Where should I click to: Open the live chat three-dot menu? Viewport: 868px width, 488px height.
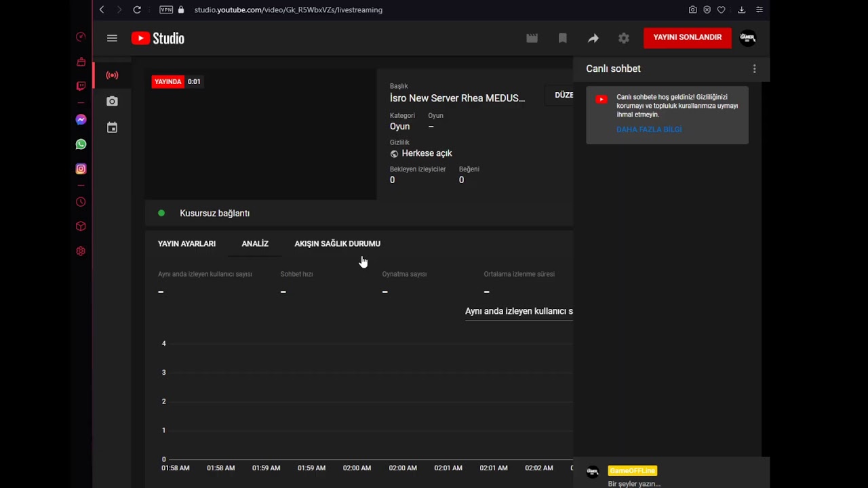pos(754,68)
